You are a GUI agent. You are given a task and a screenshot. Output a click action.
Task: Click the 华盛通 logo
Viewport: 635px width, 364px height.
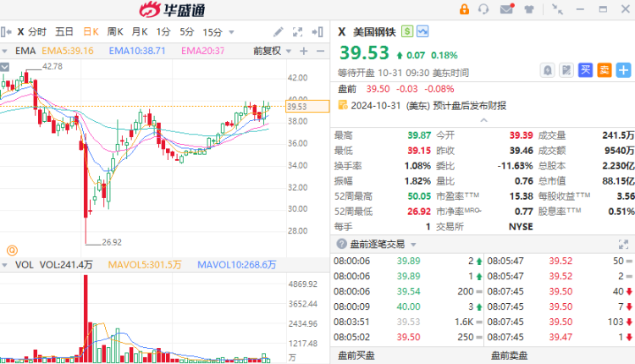pos(172,9)
